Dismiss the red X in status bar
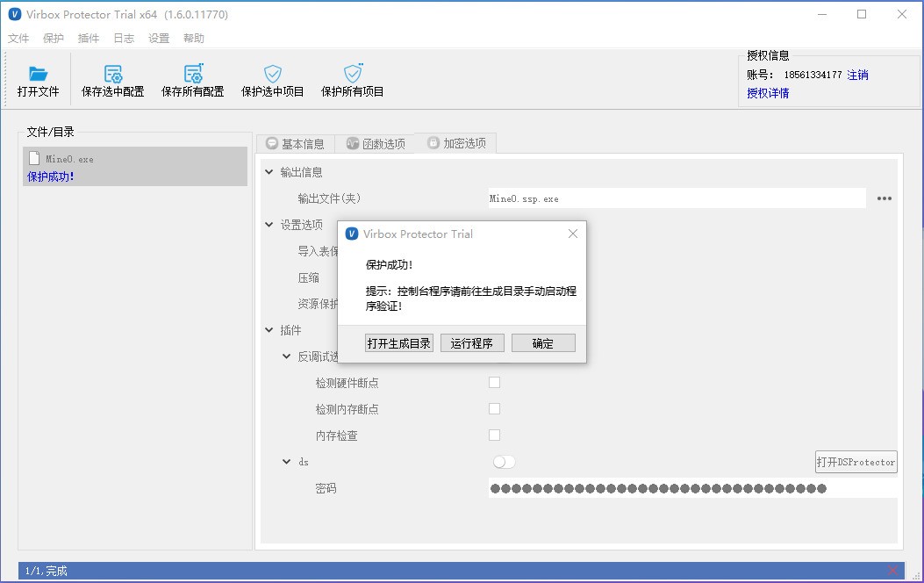This screenshot has width=924, height=583. tap(893, 571)
